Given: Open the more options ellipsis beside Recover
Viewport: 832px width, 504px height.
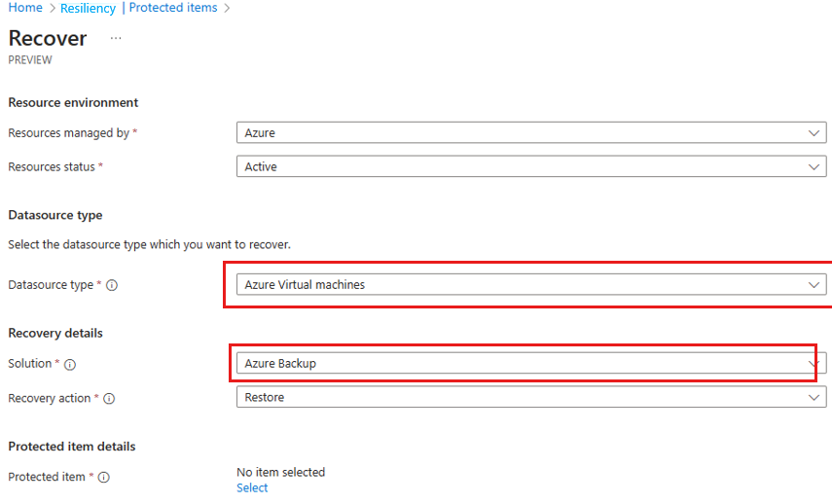Looking at the screenshot, I should [x=116, y=38].
